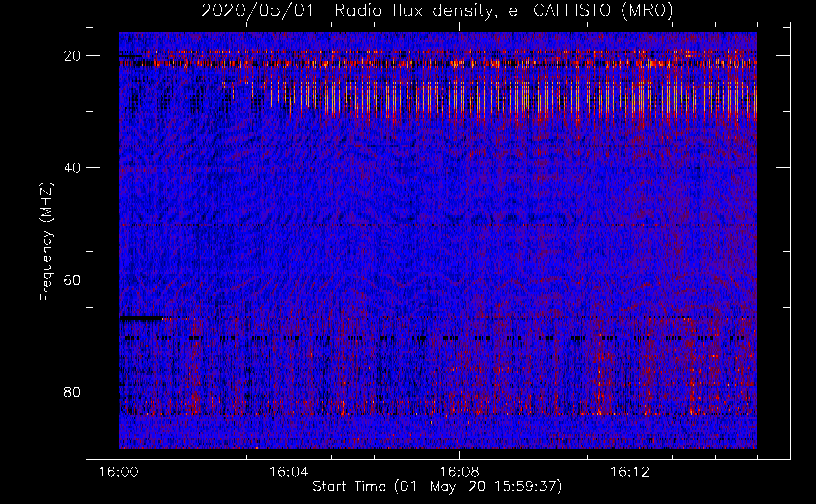
Task: Click the "80" frequency tick label
Action: (x=73, y=392)
